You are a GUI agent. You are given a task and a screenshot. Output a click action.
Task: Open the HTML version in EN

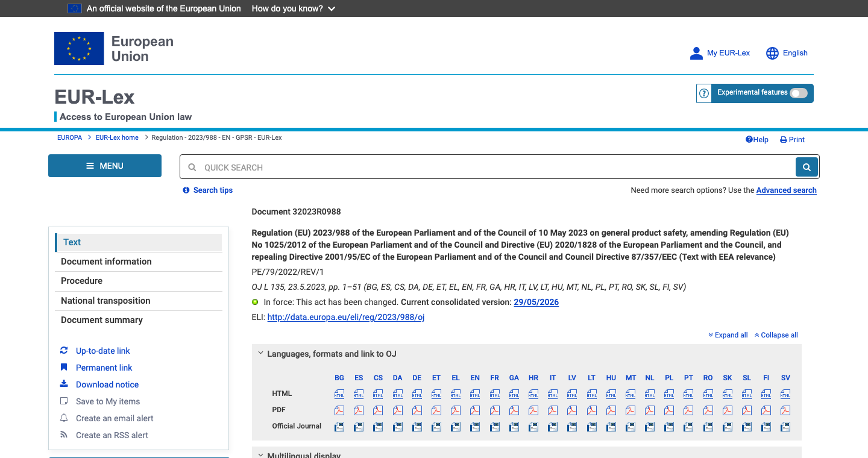tap(475, 394)
